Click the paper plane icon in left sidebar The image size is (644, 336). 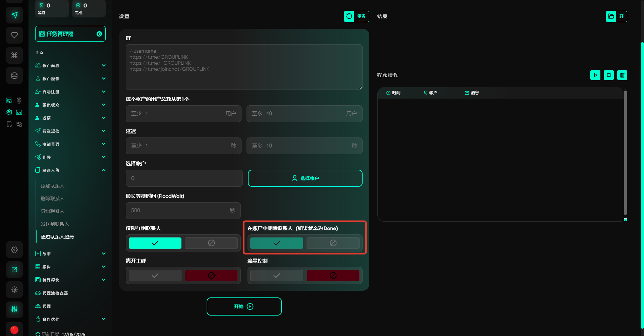14,15
